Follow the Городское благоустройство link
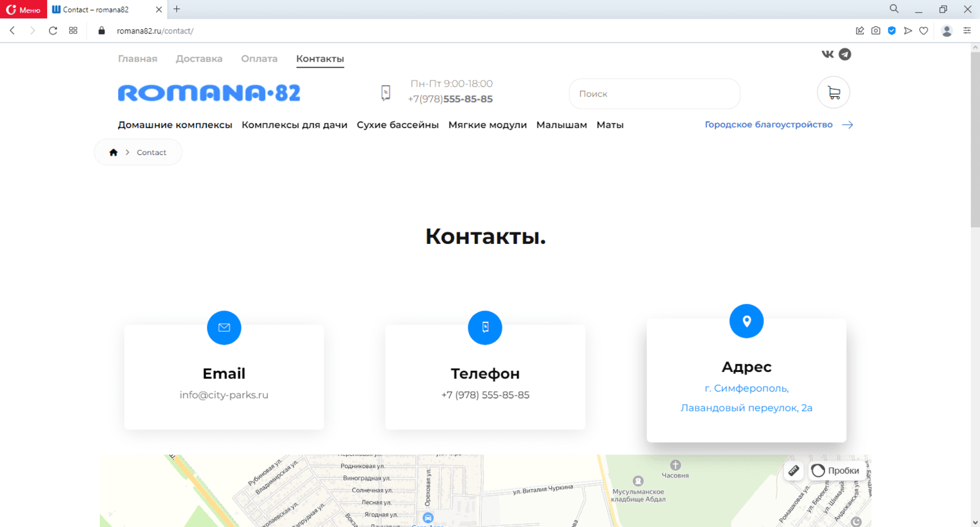 (x=779, y=125)
